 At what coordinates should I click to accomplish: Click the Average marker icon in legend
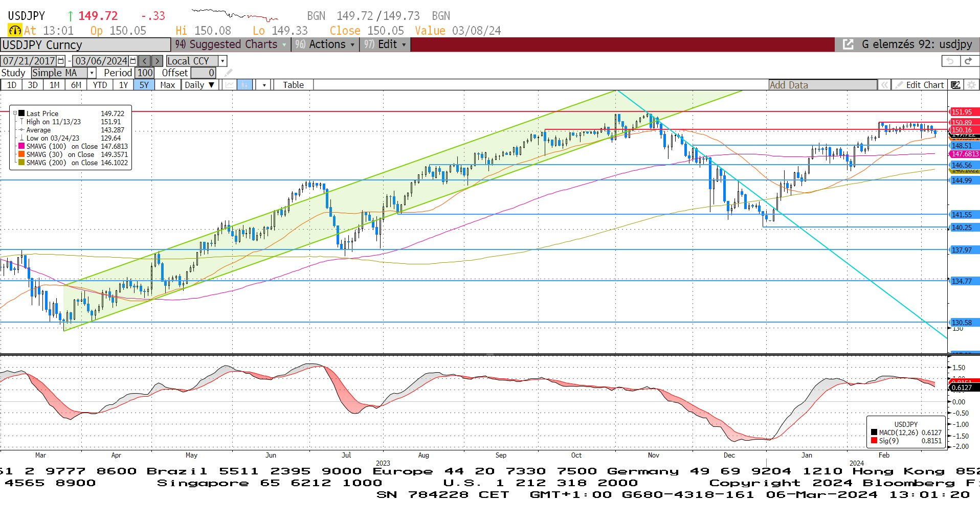(21, 130)
